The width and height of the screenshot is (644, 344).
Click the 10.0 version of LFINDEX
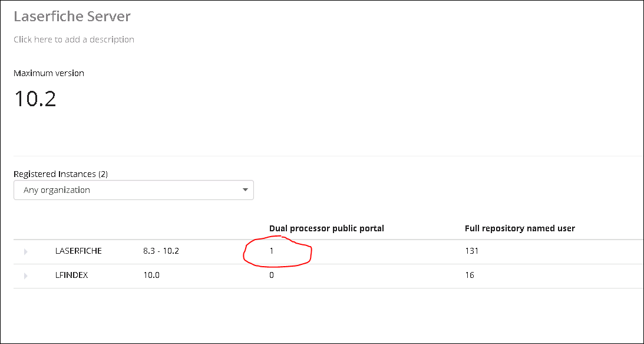[151, 275]
